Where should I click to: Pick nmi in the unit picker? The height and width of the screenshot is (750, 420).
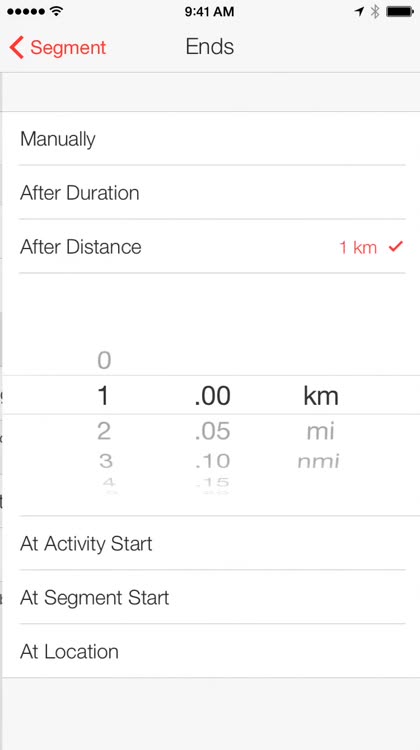(319, 462)
